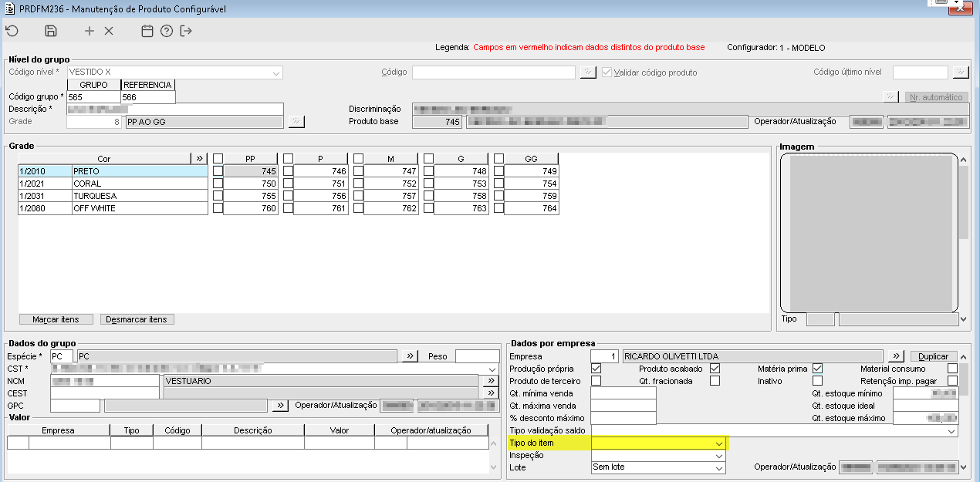The width and height of the screenshot is (980, 482).
Task: Open the Empresa » lookup button
Action: pyautogui.click(x=896, y=356)
